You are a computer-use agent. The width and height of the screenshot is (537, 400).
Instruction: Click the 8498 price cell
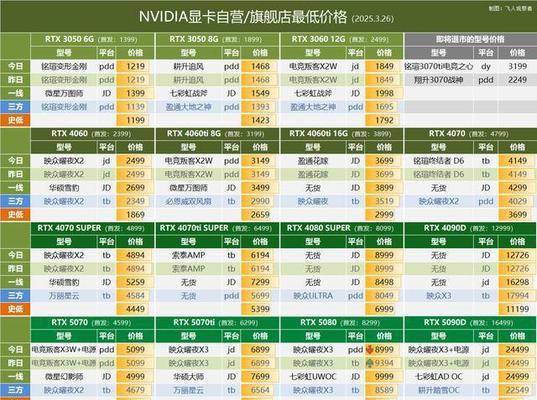pos(384,282)
